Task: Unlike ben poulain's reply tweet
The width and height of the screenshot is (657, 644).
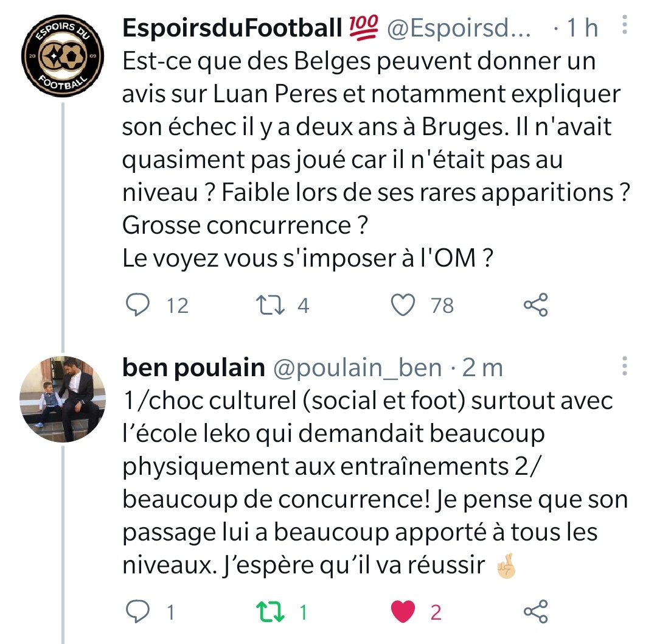Action: (x=402, y=612)
